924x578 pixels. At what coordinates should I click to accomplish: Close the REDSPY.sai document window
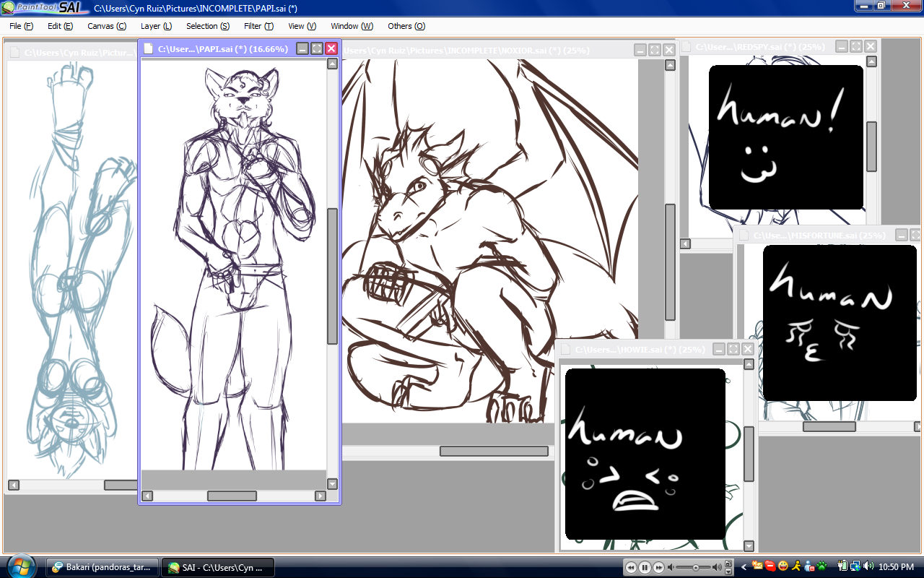[x=871, y=46]
